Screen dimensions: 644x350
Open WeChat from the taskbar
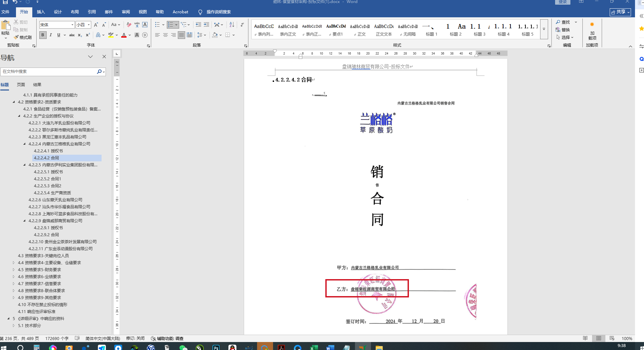pyautogui.click(x=183, y=347)
